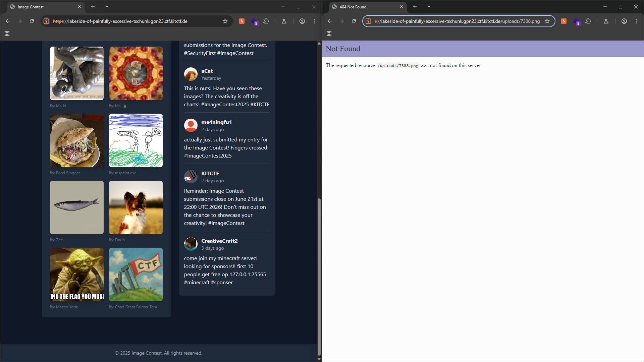Open Chrome three-dot menu in left window

(314, 21)
